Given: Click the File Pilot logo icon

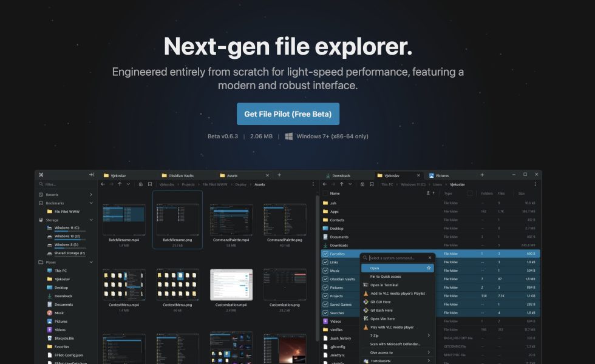Looking at the screenshot, I should 41,175.
